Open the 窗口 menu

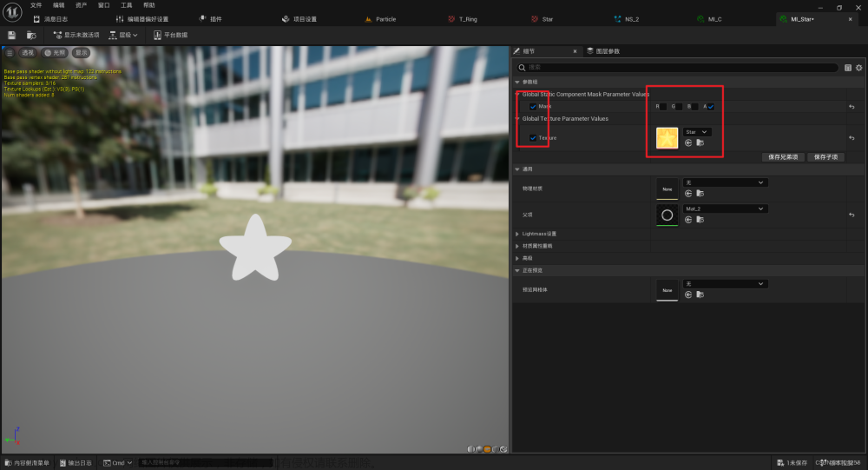point(104,5)
